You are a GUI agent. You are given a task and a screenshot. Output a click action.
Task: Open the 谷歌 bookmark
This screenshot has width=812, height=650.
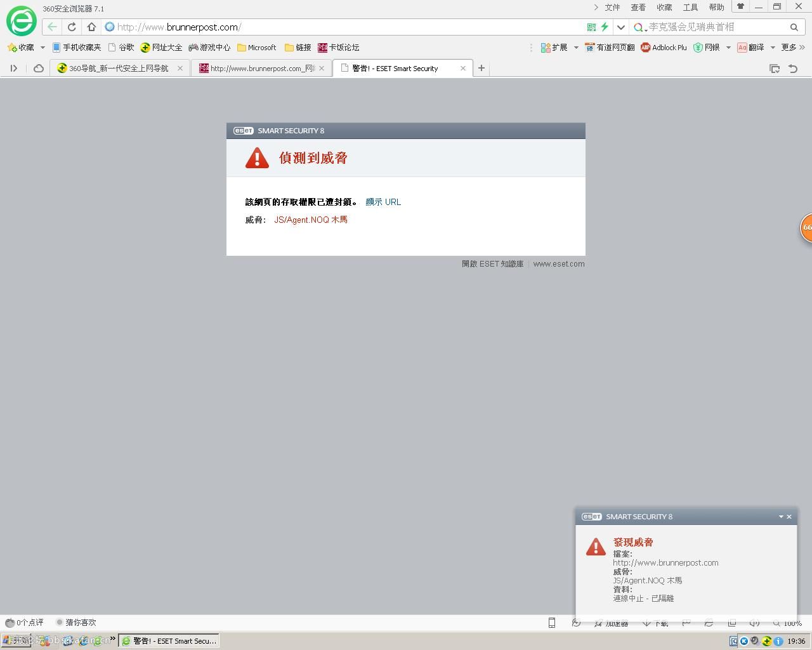[x=121, y=48]
